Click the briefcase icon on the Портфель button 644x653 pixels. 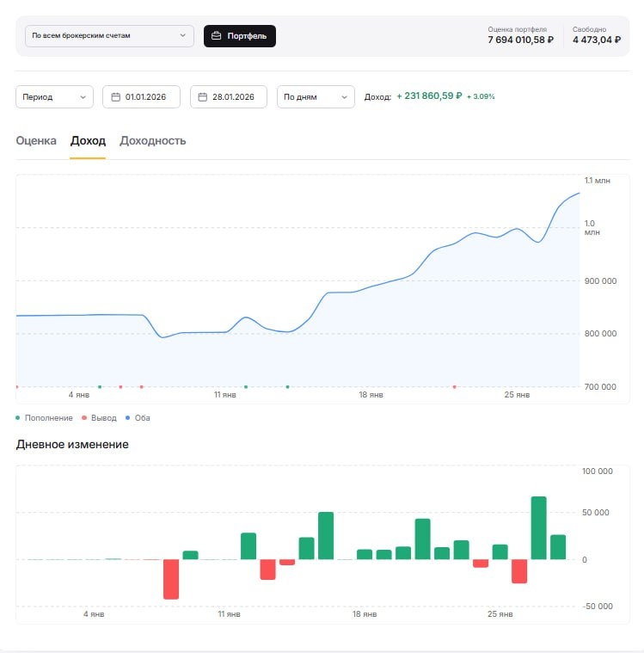coord(216,36)
